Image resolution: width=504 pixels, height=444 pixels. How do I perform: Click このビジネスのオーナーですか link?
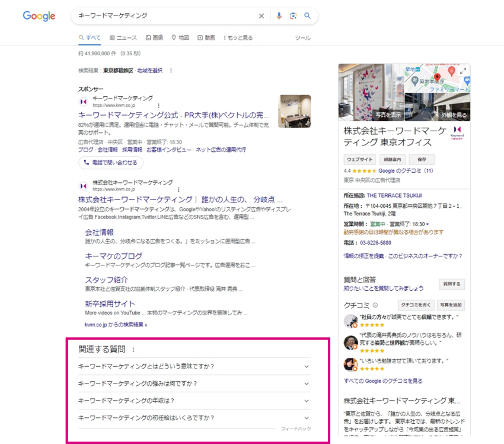pyautogui.click(x=425, y=256)
